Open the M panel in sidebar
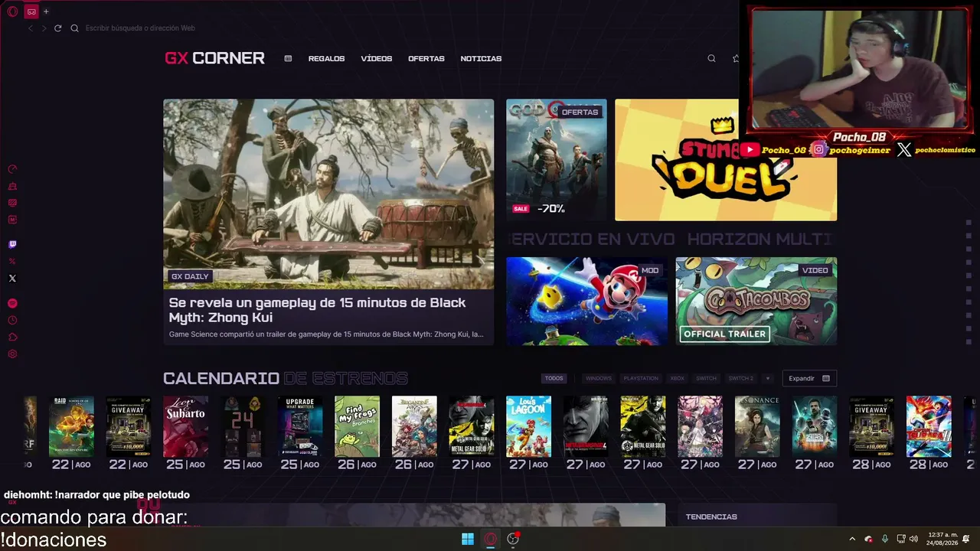Image resolution: width=980 pixels, height=551 pixels. click(x=12, y=220)
